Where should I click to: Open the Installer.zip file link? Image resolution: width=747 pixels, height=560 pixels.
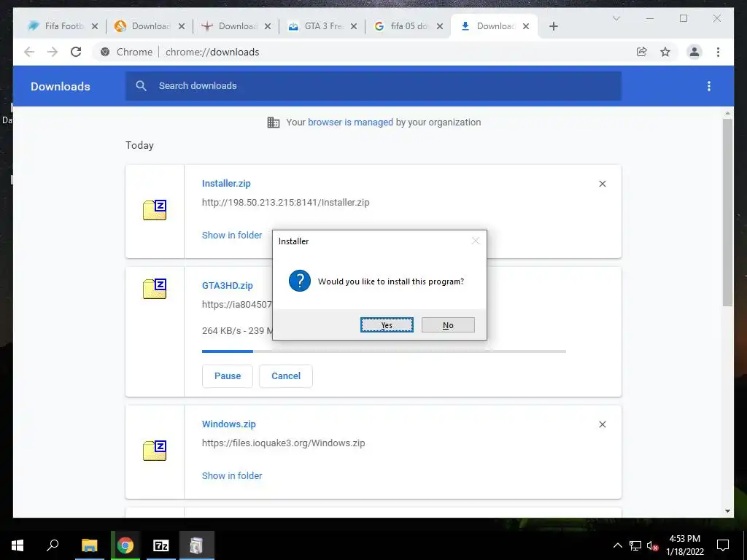click(226, 183)
